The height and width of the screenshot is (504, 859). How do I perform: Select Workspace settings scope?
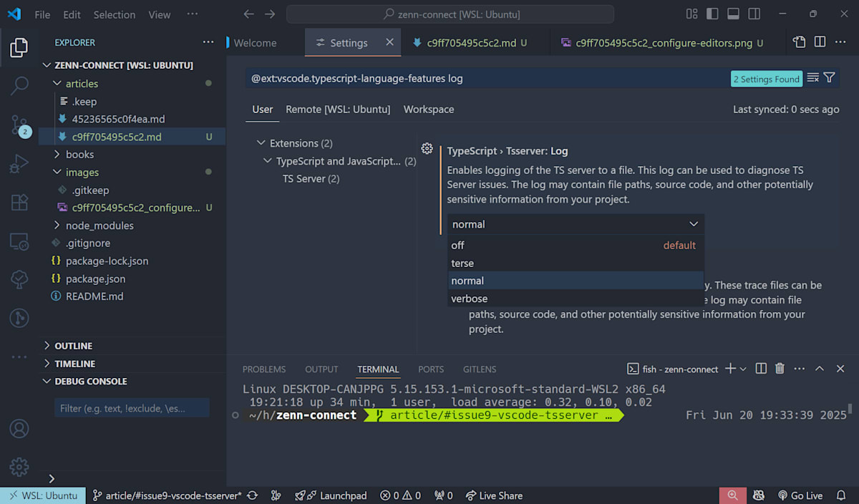[x=429, y=110]
